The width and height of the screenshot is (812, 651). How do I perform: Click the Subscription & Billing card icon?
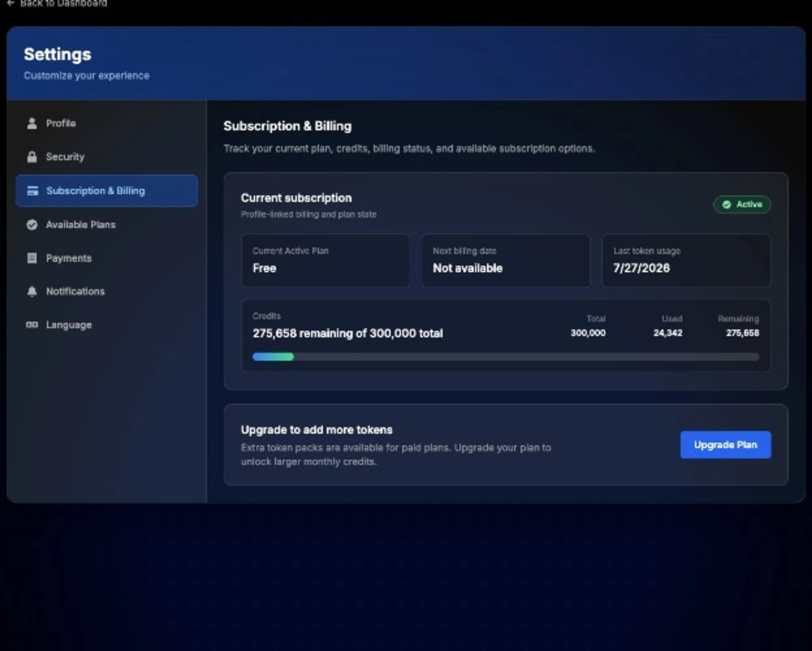32,191
